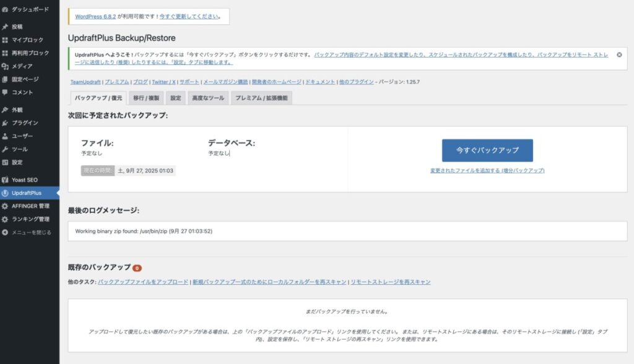This screenshot has height=364, width=634.
Task: Switch to the 高度なツール tab
Action: click(x=209, y=97)
